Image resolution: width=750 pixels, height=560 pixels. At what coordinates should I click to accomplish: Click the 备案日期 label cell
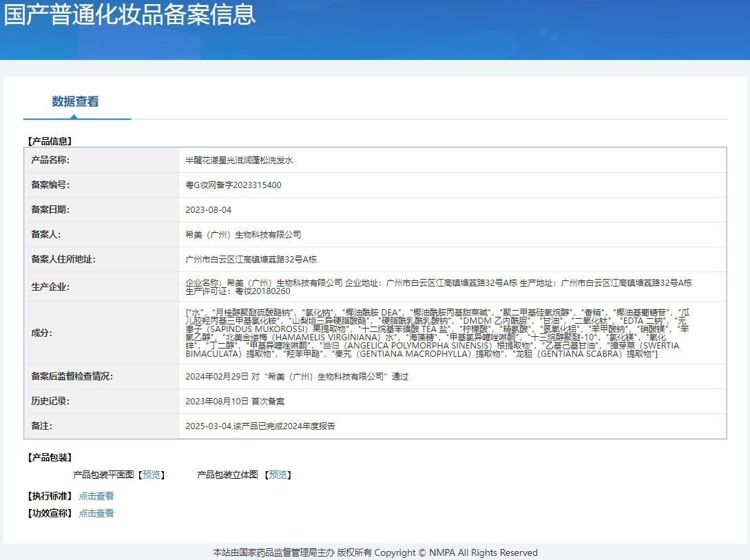(101, 210)
